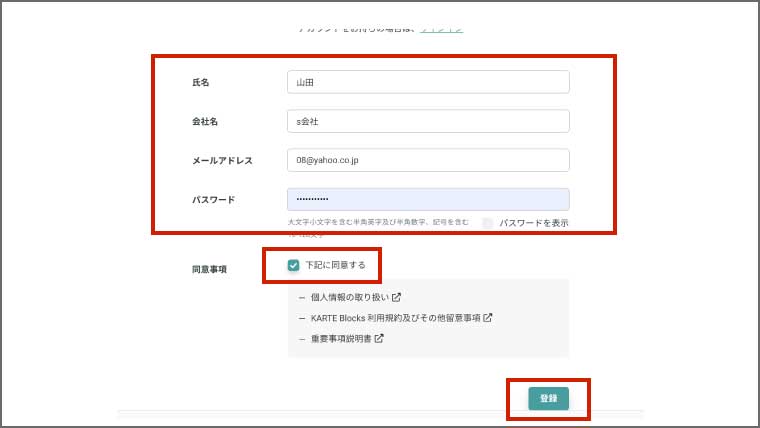Open the 個人情報の取り扱い link
The width and height of the screenshot is (760, 428).
(x=349, y=297)
